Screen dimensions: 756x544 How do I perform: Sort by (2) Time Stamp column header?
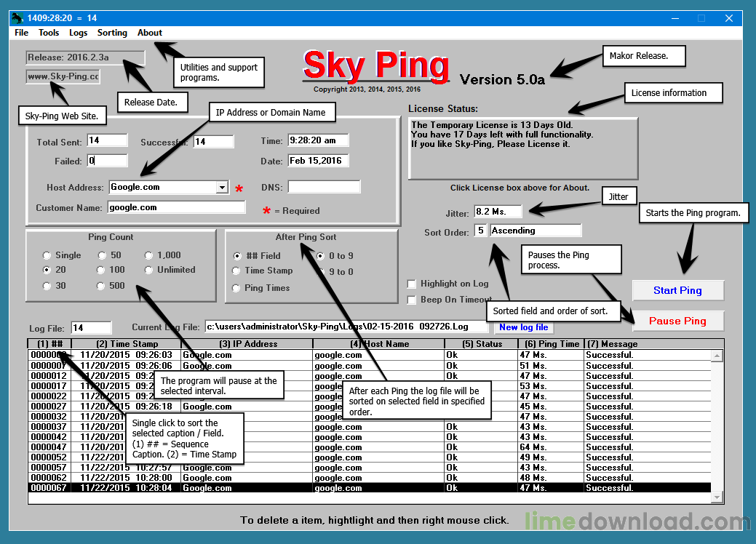pyautogui.click(x=127, y=344)
